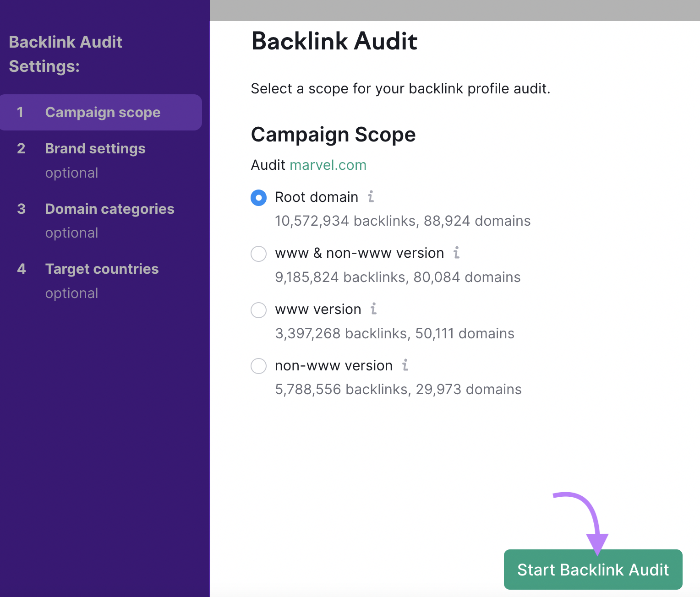
Task: Navigate to the Target countries step
Action: point(102,269)
